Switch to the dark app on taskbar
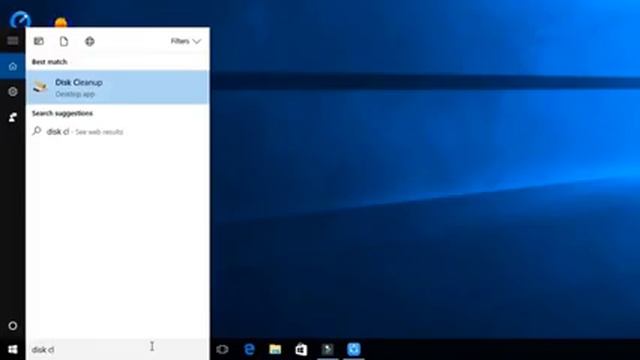Image resolution: width=640 pixels, height=360 pixels. [x=327, y=349]
